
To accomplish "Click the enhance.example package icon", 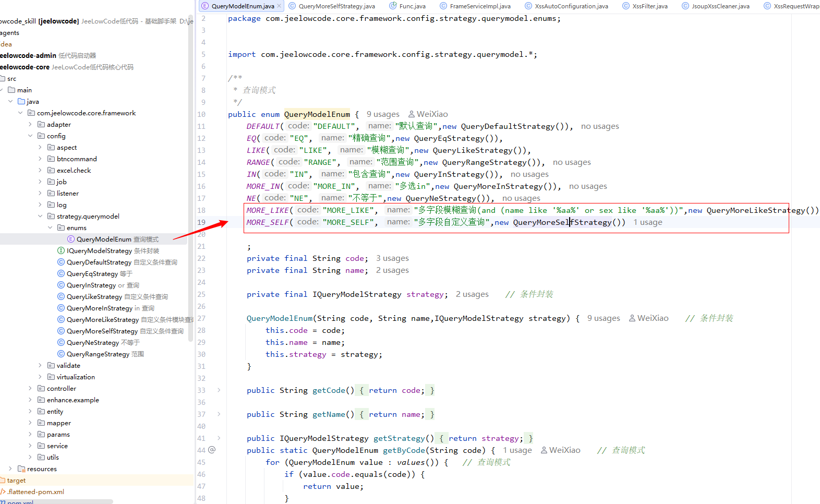I will click(41, 400).
